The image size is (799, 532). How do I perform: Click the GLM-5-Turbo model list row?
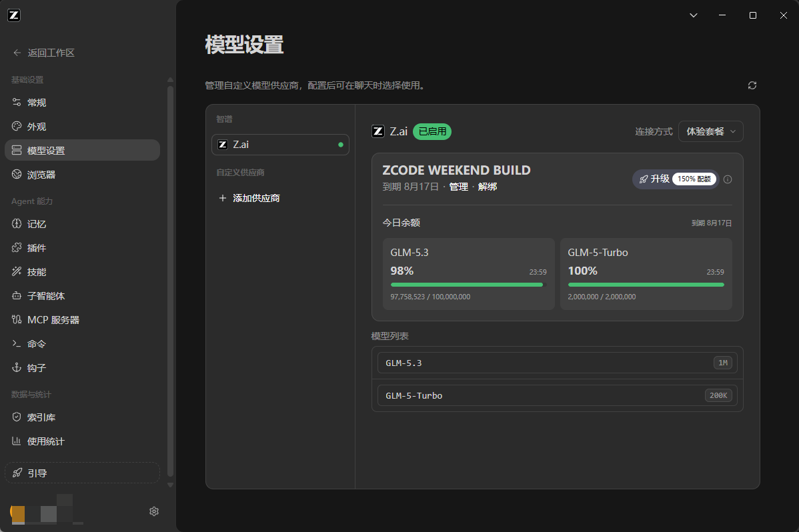tap(558, 395)
